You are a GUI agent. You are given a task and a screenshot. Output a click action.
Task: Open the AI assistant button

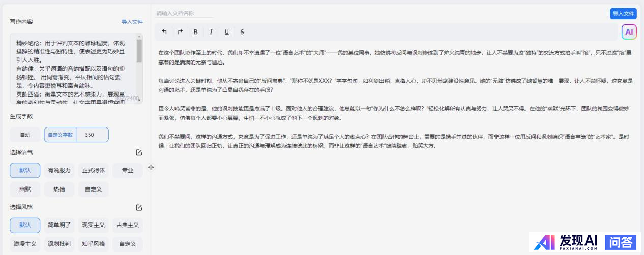coord(629,32)
